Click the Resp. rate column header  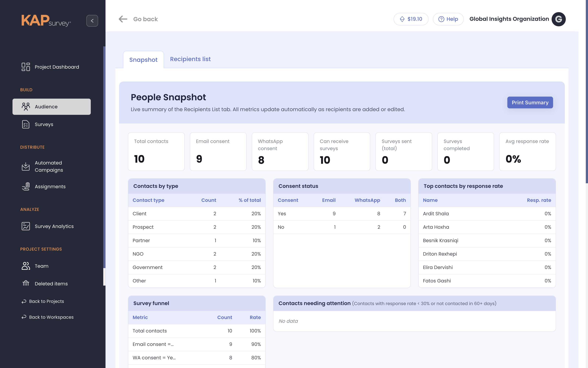coord(539,200)
